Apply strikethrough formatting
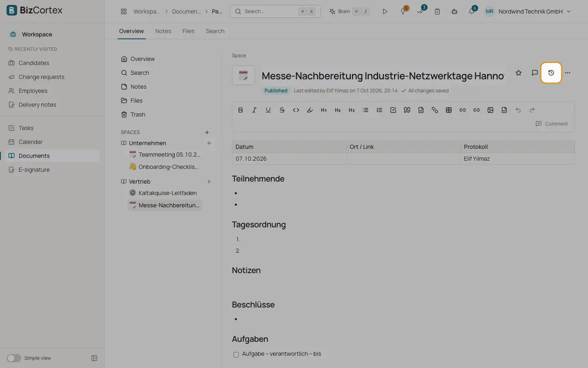This screenshot has height=368, width=588. point(282,110)
